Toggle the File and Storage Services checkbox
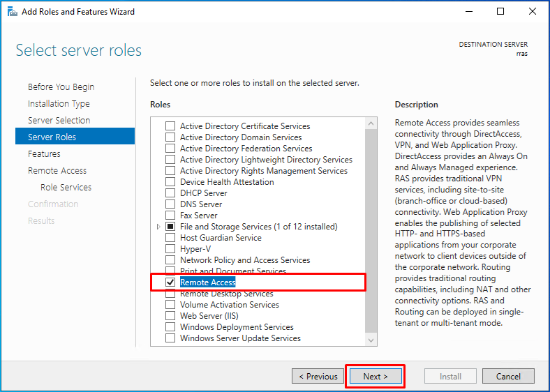Screen dimensions: 550x392 (170, 227)
